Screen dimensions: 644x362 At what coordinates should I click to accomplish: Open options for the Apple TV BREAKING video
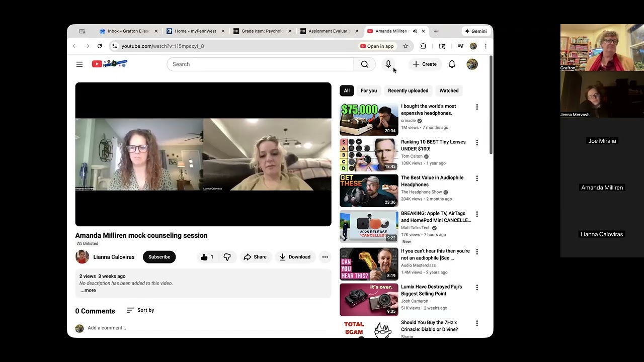[477, 214]
